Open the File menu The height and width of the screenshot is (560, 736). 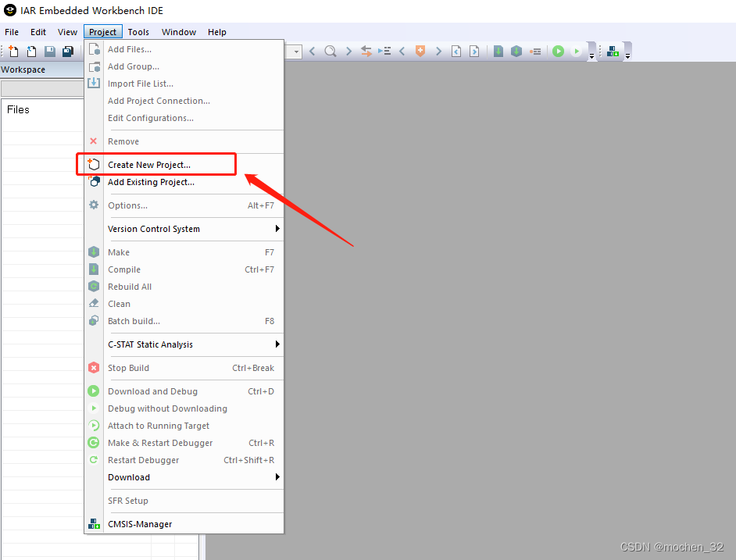coord(12,32)
